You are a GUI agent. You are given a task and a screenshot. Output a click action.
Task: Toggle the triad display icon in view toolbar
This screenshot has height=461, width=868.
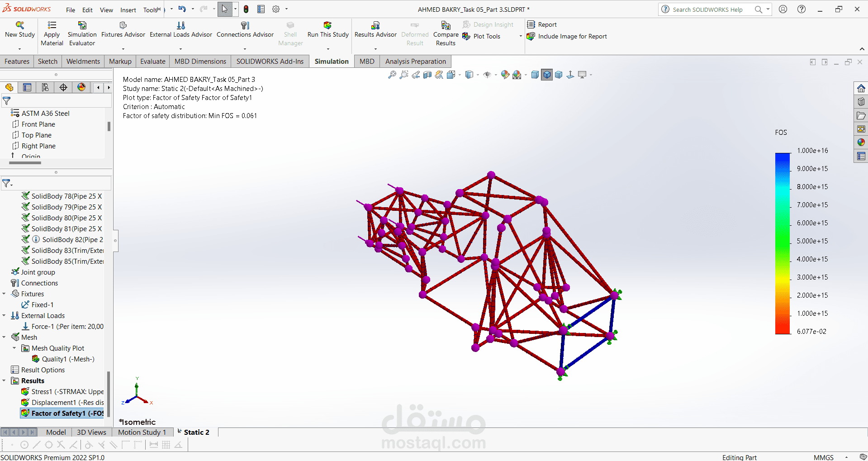click(570, 75)
